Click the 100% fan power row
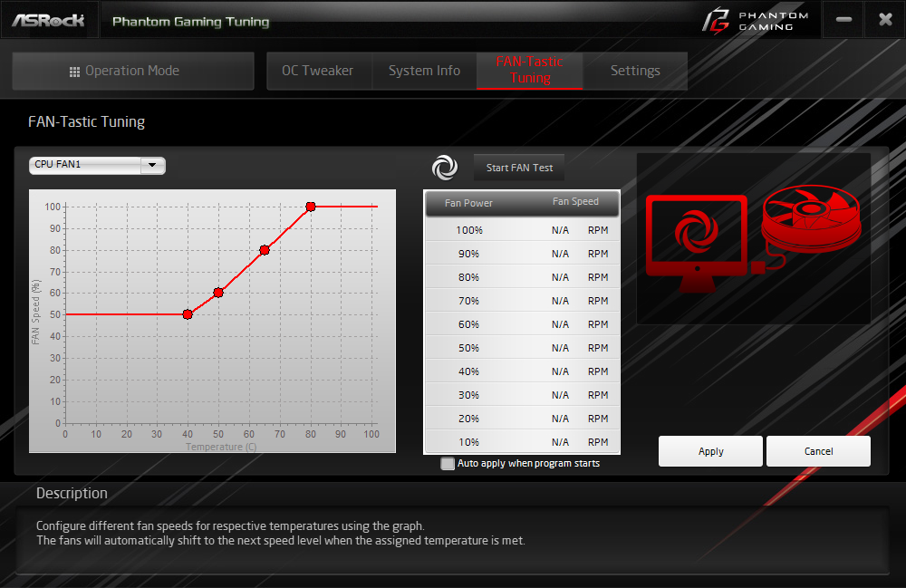906x588 pixels. click(x=523, y=230)
